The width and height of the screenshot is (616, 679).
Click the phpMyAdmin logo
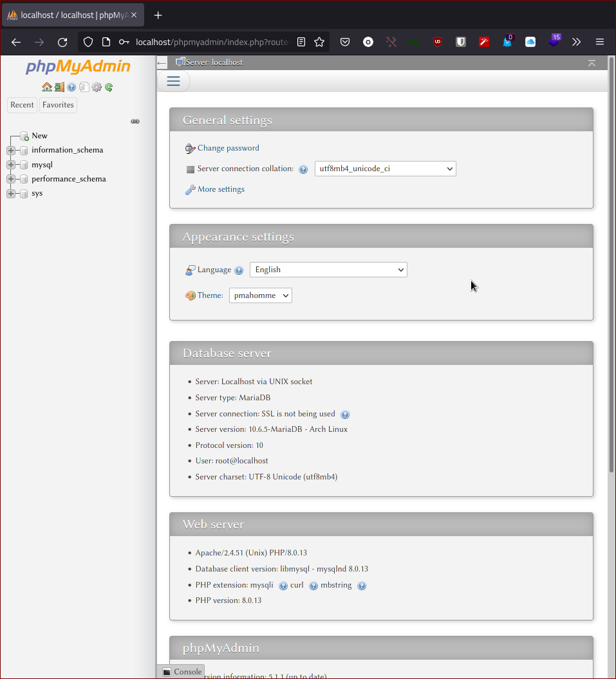pos(78,66)
